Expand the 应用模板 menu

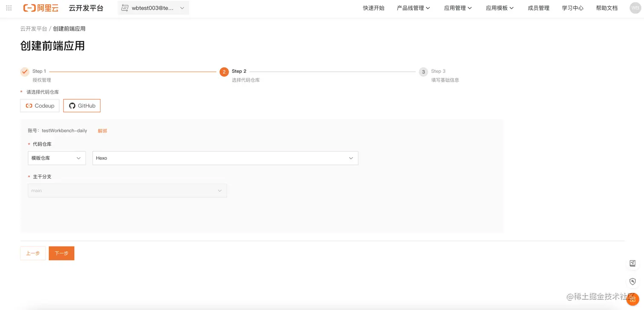500,8
